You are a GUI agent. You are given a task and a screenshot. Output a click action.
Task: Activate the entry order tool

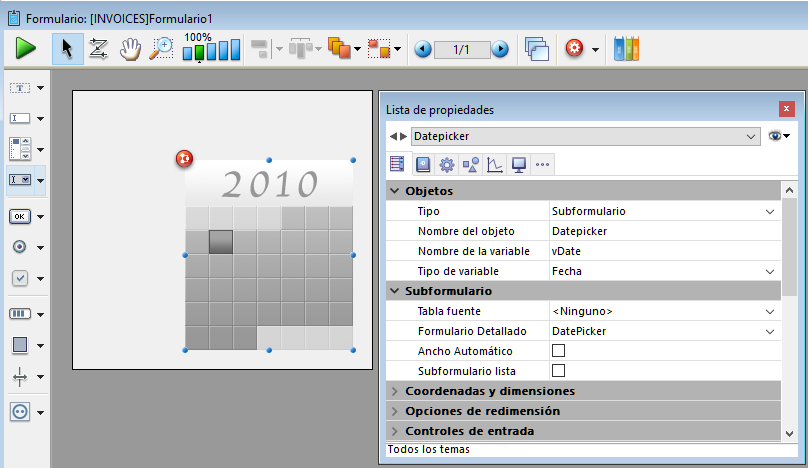click(98, 48)
